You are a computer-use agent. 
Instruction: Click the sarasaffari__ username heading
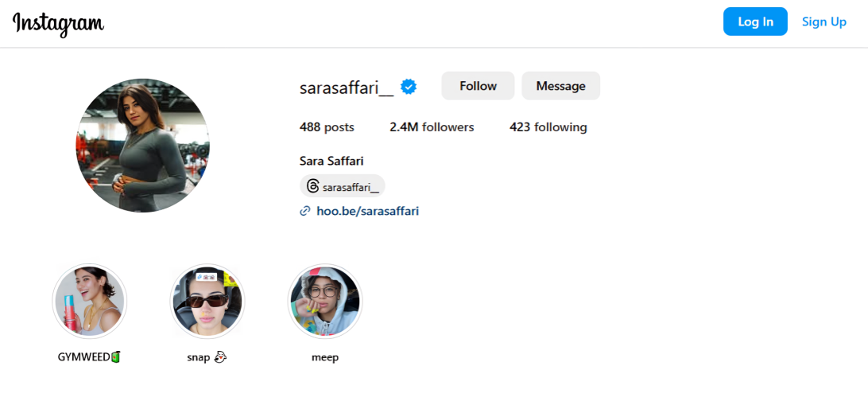click(x=347, y=88)
